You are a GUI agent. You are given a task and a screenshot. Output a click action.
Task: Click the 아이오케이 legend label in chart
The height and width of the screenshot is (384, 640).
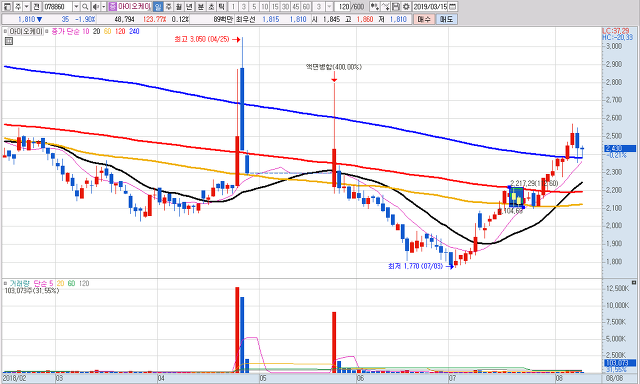26,31
